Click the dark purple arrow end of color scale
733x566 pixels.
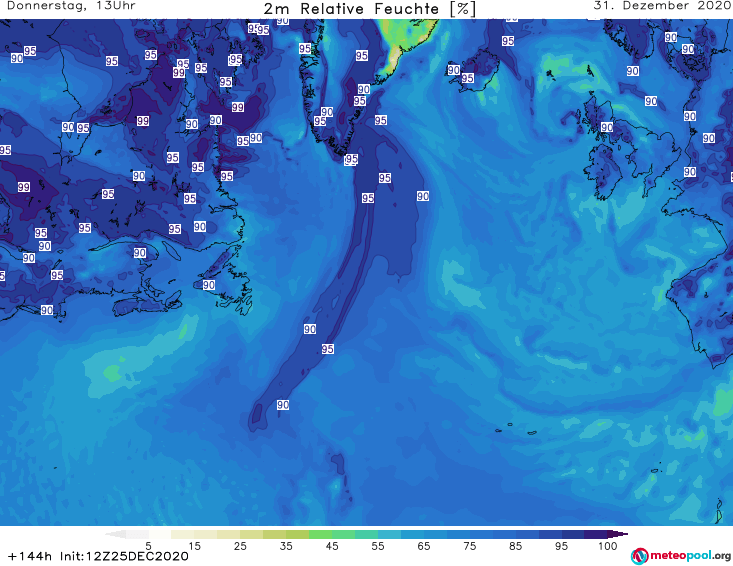618,534
